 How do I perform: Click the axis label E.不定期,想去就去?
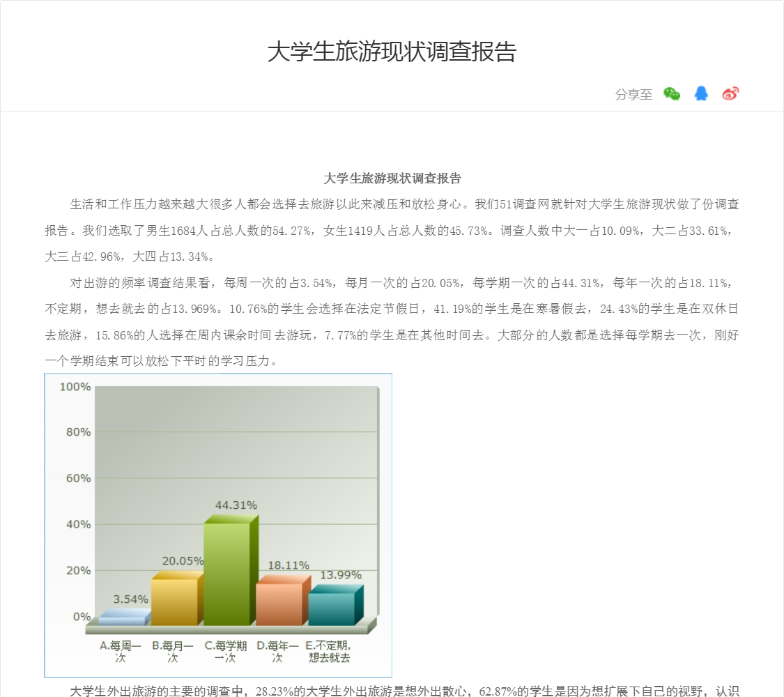[328, 652]
